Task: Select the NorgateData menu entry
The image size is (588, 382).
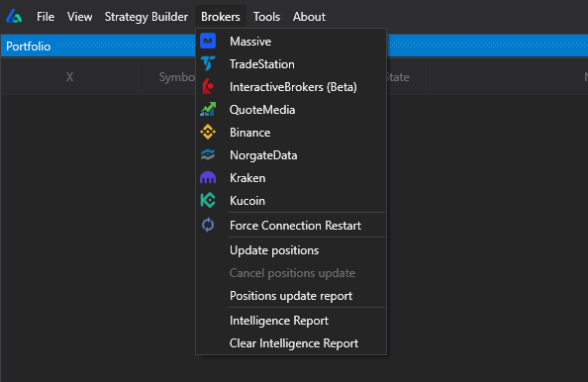Action: pos(291,155)
